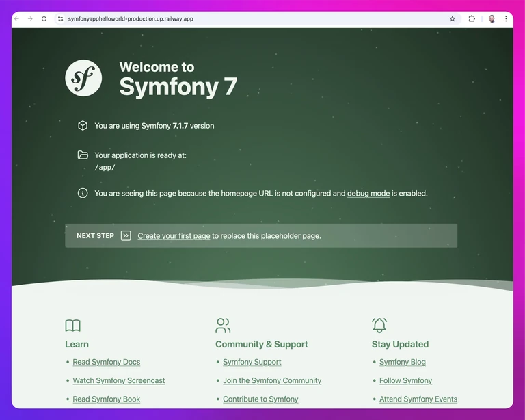
Task: Open Chrome three-dot menu
Action: pyautogui.click(x=506, y=18)
